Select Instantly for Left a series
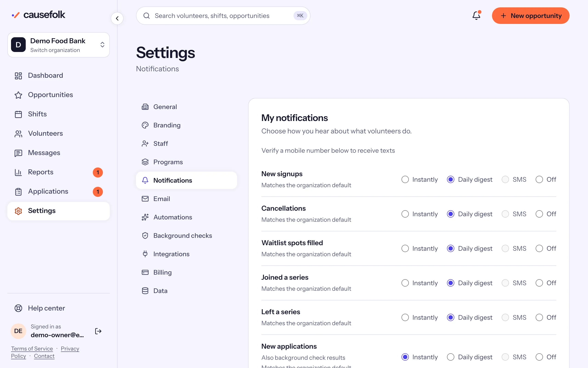The image size is (588, 368). point(405,317)
